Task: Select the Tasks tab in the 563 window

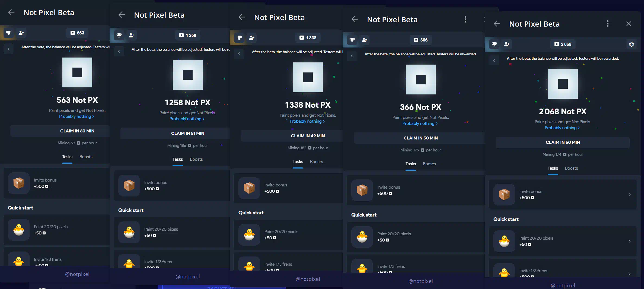Action: click(67, 157)
